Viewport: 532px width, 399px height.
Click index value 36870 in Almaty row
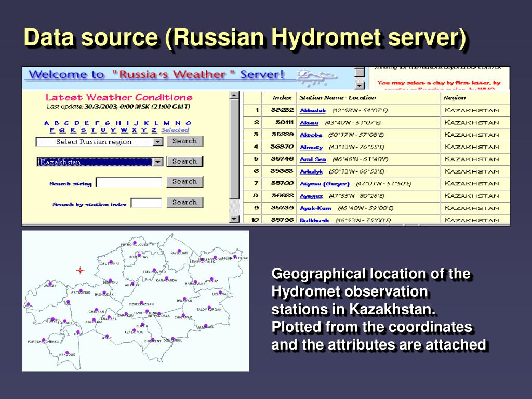(282, 147)
